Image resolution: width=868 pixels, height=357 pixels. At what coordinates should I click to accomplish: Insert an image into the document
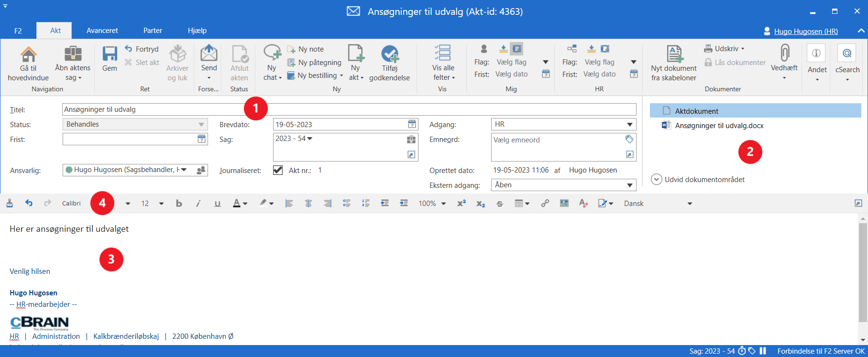(x=564, y=204)
